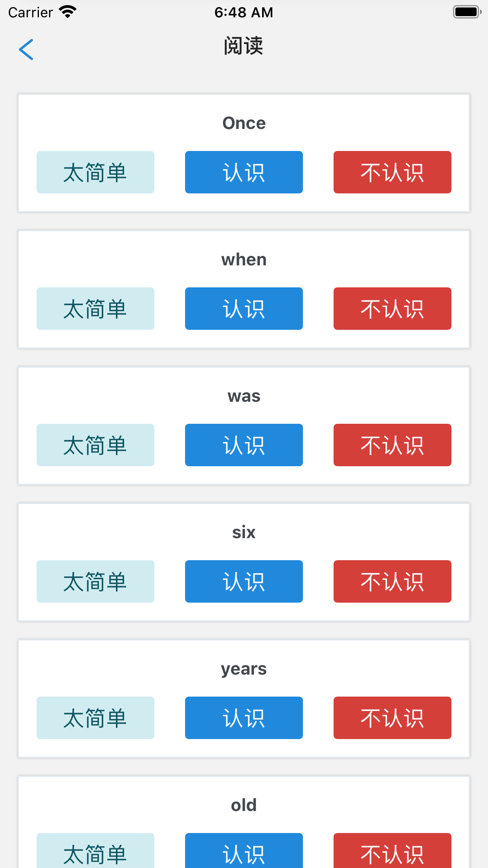
Task: Choose 认识 under the word "when"
Action: tap(244, 309)
